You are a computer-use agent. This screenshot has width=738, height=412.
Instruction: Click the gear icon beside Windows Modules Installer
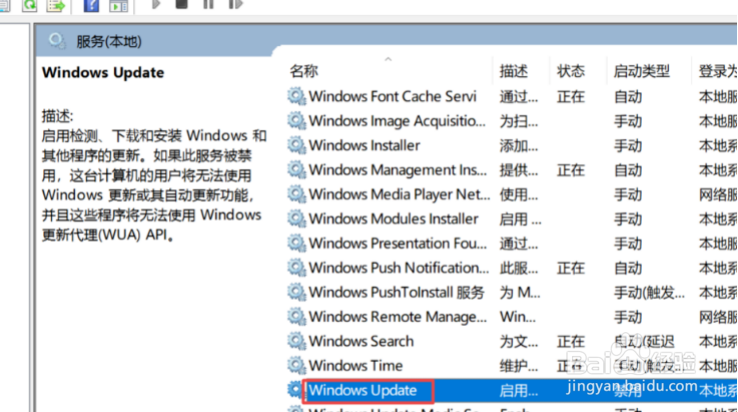(297, 218)
